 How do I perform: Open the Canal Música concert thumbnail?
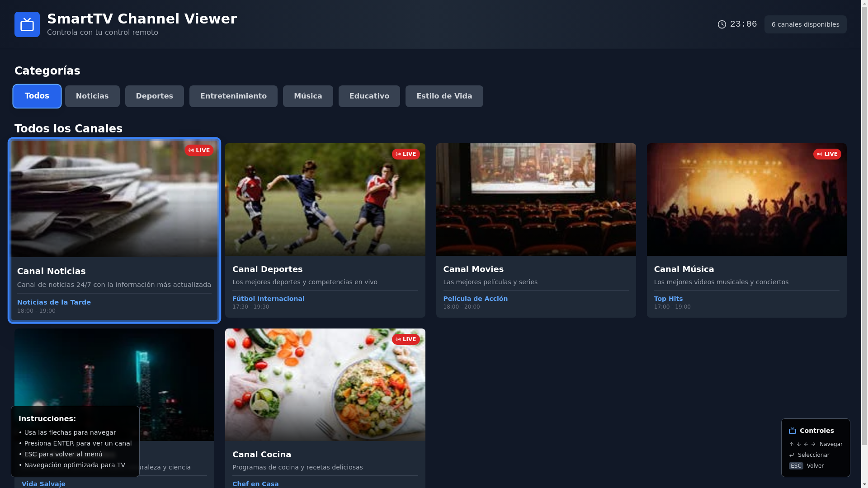747,200
